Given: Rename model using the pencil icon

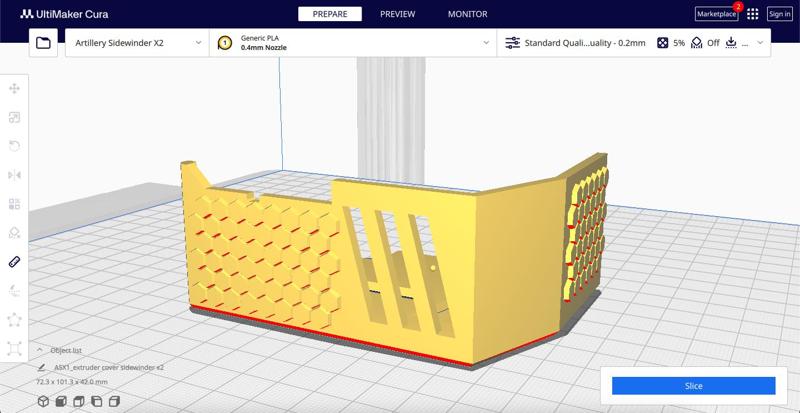Looking at the screenshot, I should tap(41, 368).
